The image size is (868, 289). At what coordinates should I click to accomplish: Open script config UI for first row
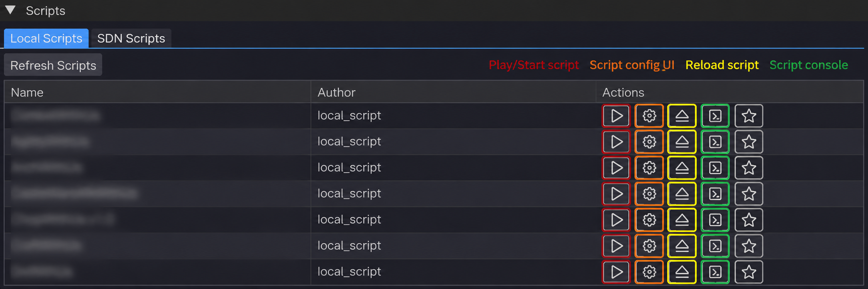649,116
